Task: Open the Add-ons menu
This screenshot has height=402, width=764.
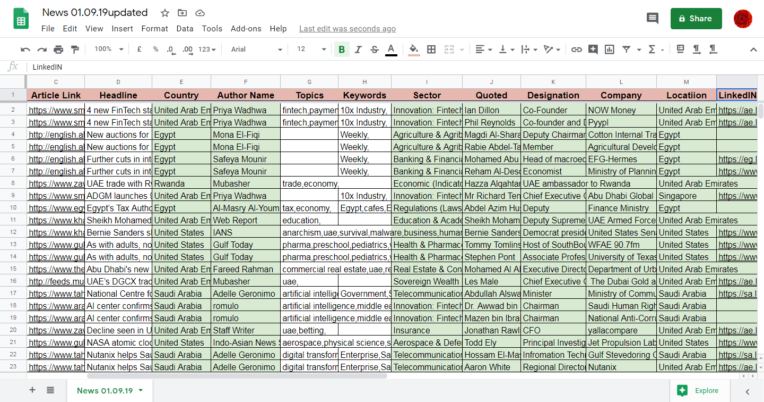Action: 246,29
